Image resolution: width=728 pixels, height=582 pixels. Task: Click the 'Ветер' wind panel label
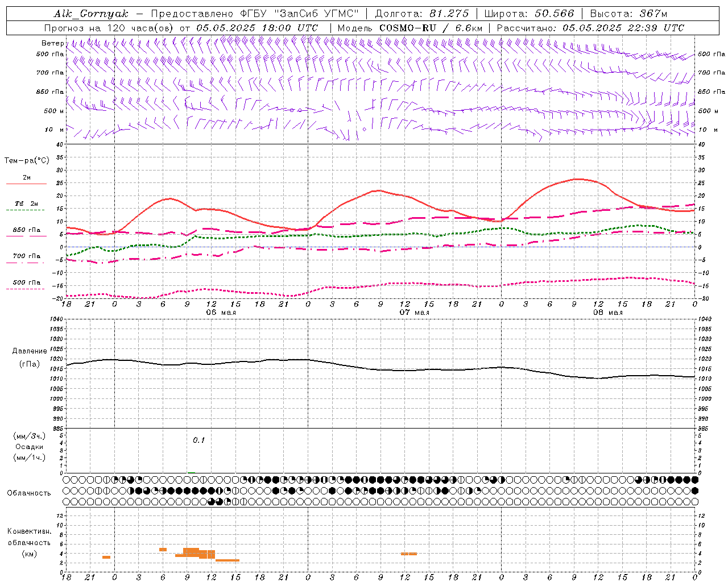coord(52,43)
